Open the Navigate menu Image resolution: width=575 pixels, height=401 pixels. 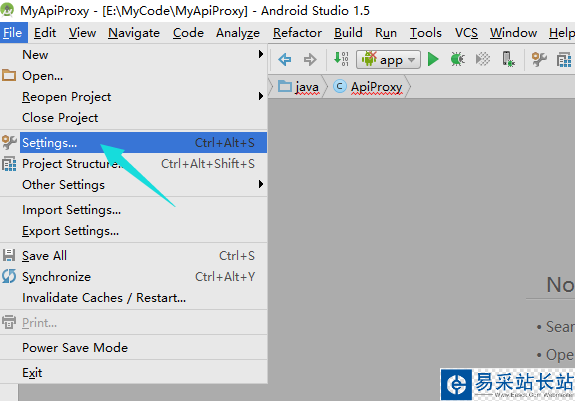pyautogui.click(x=134, y=33)
